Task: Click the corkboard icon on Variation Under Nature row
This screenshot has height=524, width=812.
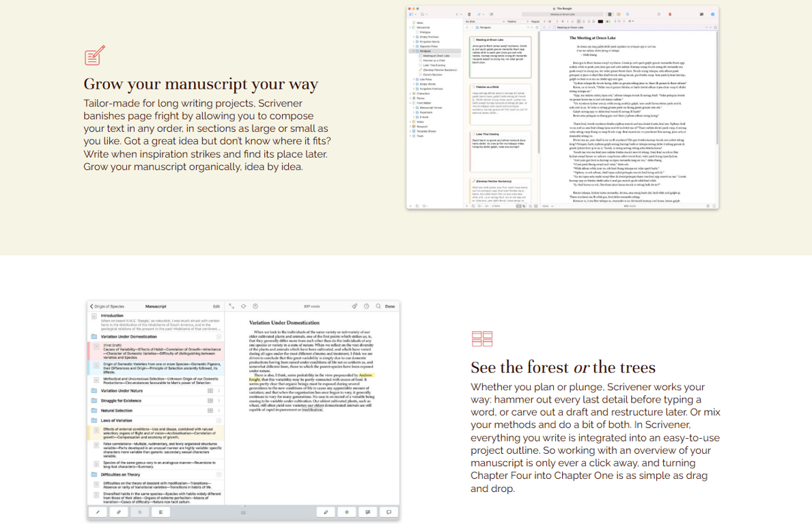Action: pyautogui.click(x=210, y=390)
